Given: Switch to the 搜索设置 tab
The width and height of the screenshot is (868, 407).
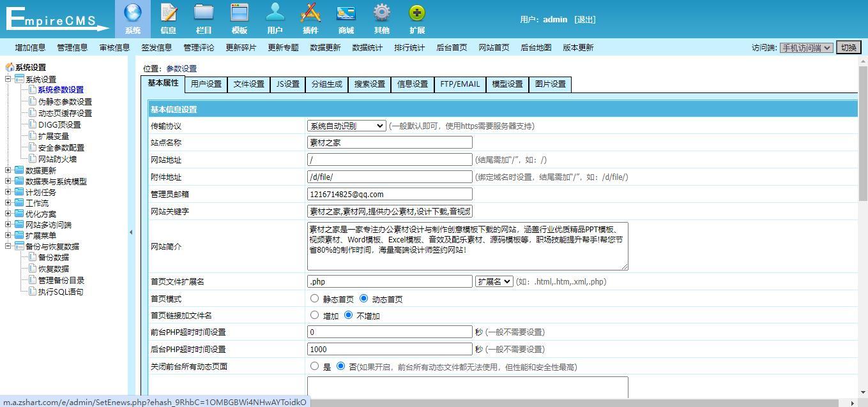Looking at the screenshot, I should [369, 84].
